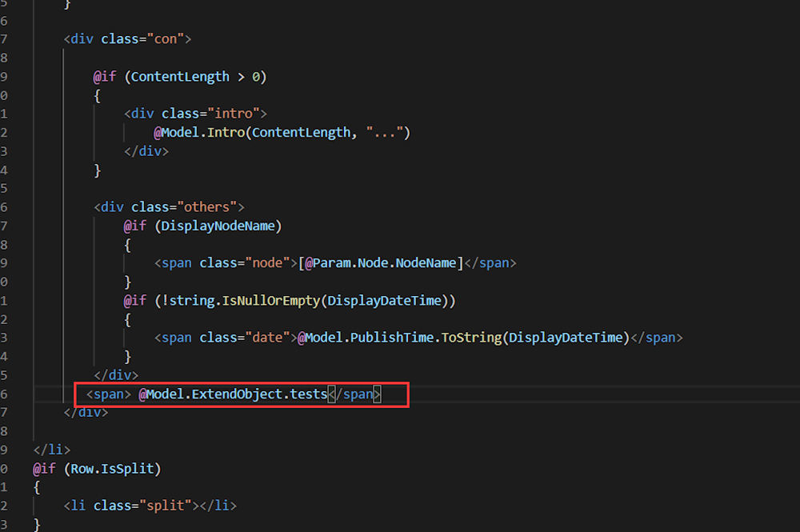
Task: Click the string.IsNullOrEmpty call
Action: coord(240,300)
